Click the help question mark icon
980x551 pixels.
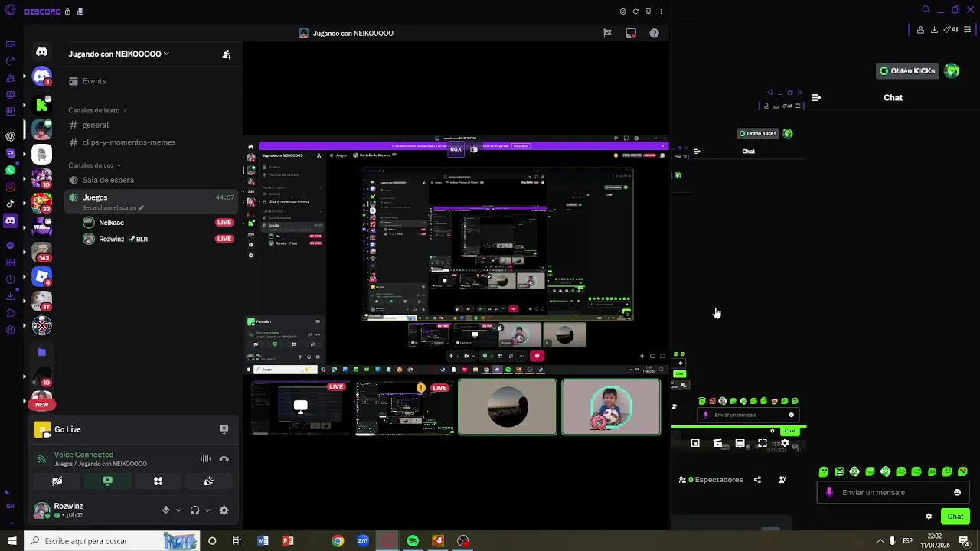[x=654, y=33]
